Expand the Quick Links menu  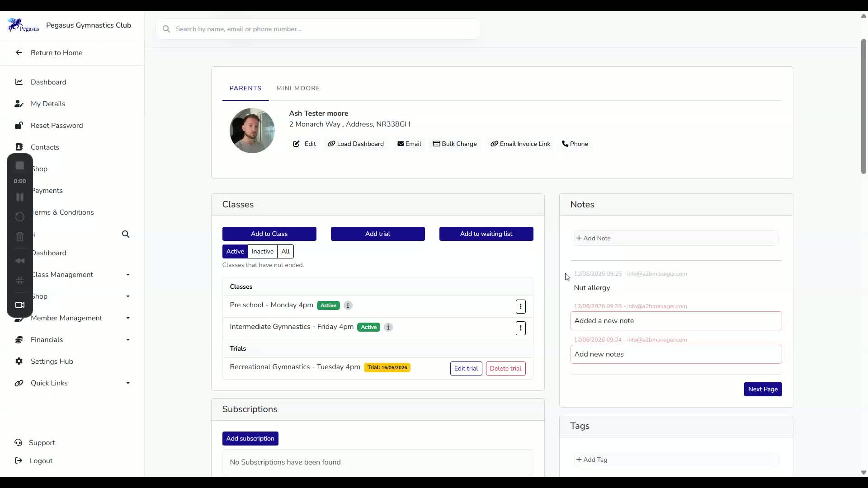click(128, 383)
